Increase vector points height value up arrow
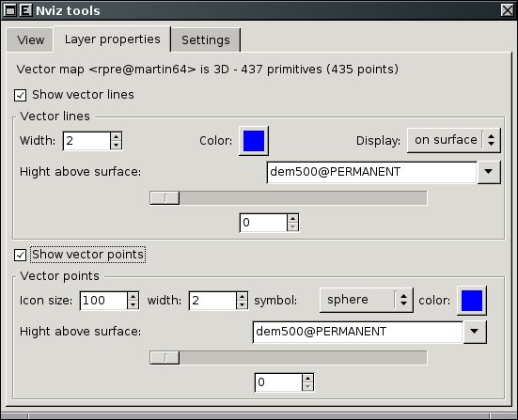Screen dimensions: 518x420 [x=307, y=378]
